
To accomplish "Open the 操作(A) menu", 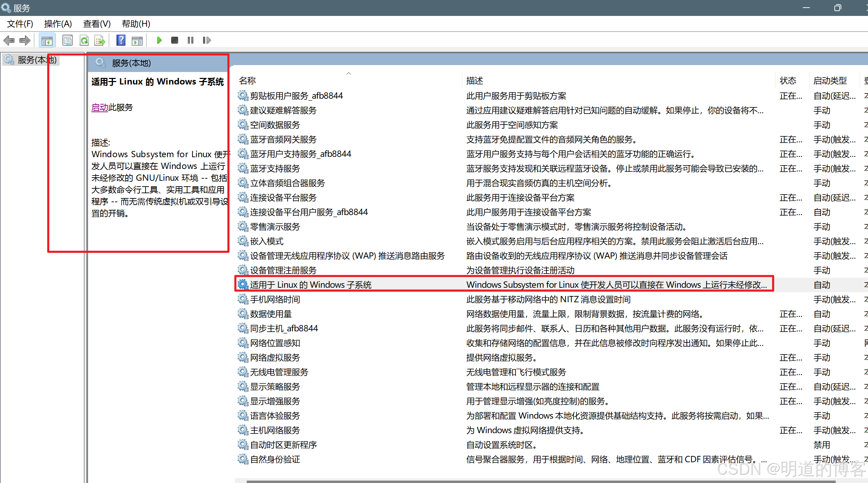I will (x=58, y=24).
